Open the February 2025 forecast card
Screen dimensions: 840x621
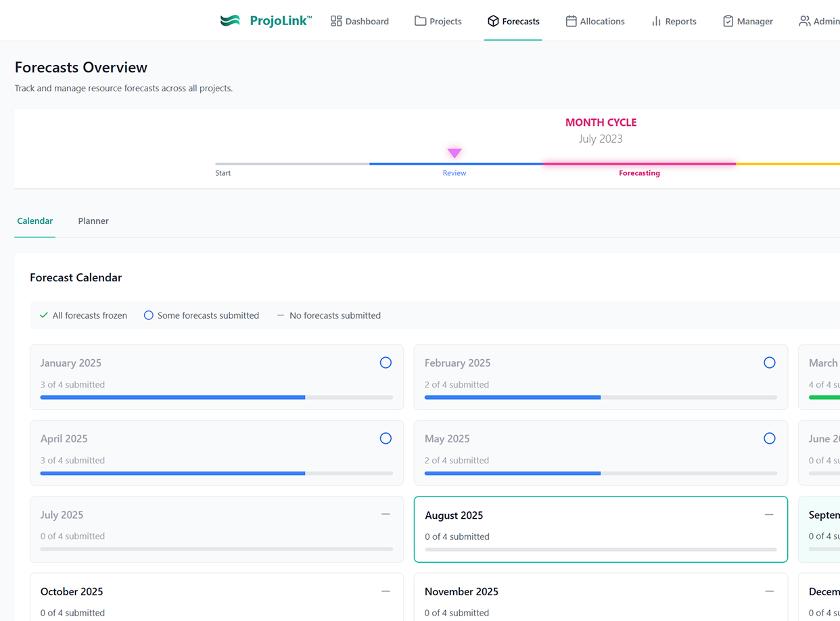pos(601,377)
